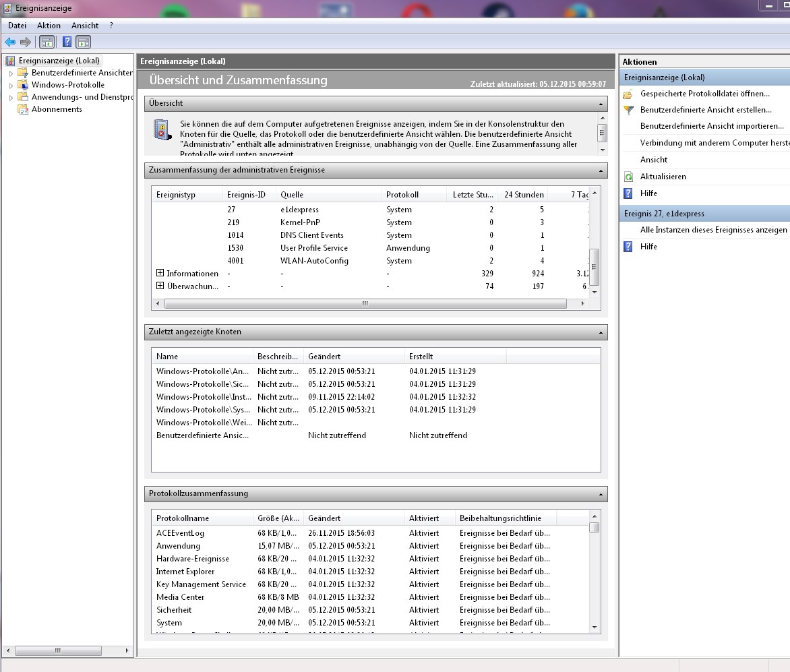Click the help icon under Ereignisanzeige (Lokal) actions
This screenshot has width=790, height=672.
click(x=628, y=193)
